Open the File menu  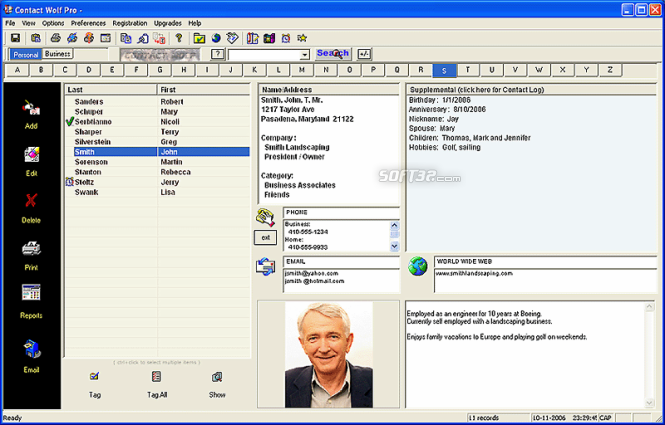coord(10,23)
